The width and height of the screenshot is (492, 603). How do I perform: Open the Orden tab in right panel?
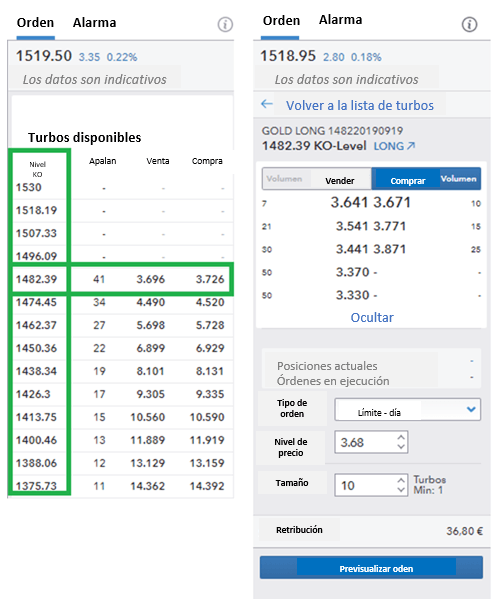pos(281,20)
